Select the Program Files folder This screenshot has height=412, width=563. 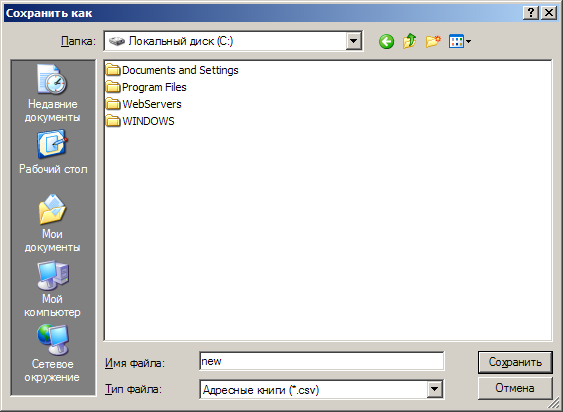[x=146, y=87]
